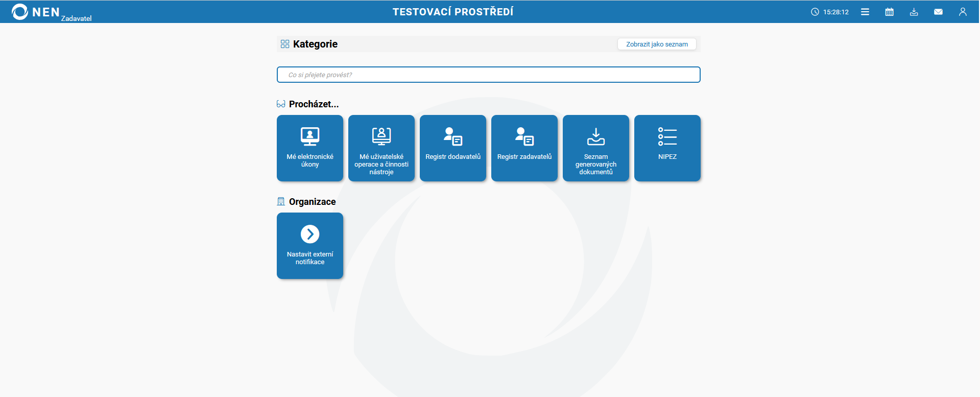Open the calendar icon in header
The width and height of the screenshot is (980, 397).
[x=889, y=12]
